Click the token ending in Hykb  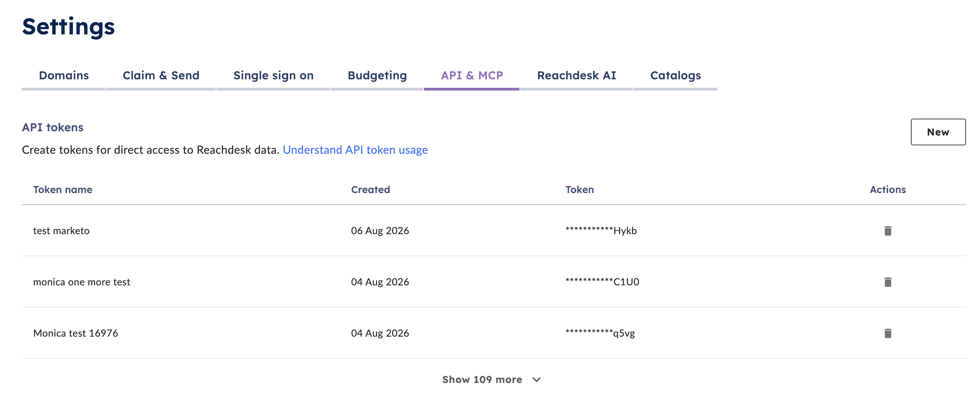tap(601, 230)
